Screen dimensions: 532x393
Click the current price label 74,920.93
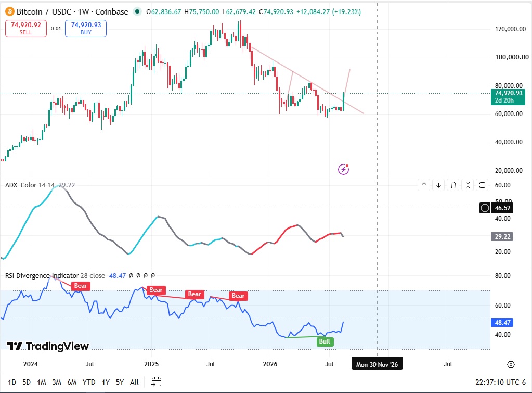508,96
